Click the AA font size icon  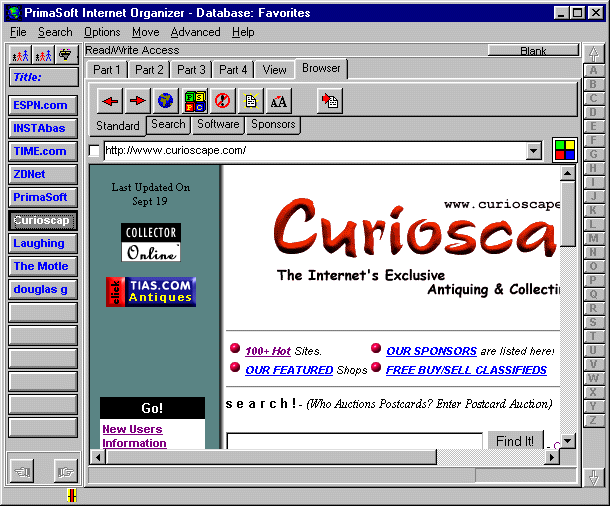pos(279,100)
